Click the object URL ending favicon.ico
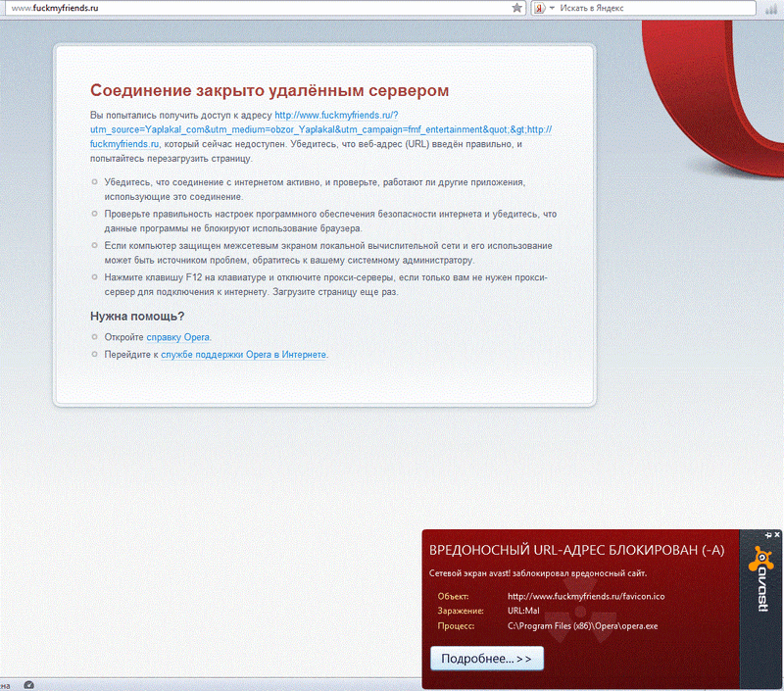784x691 pixels. [x=586, y=596]
